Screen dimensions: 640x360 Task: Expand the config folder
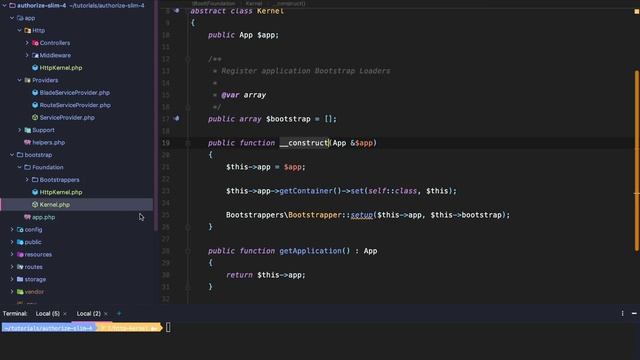click(x=12, y=229)
